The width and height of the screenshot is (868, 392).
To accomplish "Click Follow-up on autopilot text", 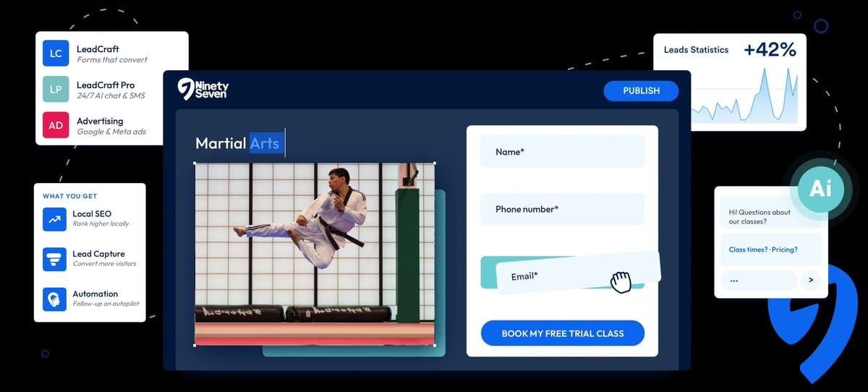I will pyautogui.click(x=106, y=304).
